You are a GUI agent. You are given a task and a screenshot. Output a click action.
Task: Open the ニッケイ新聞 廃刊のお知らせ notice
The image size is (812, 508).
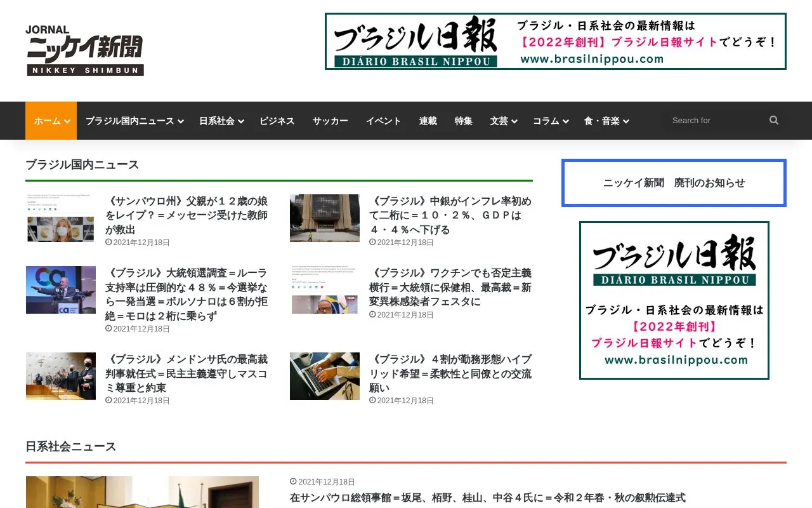(x=674, y=183)
